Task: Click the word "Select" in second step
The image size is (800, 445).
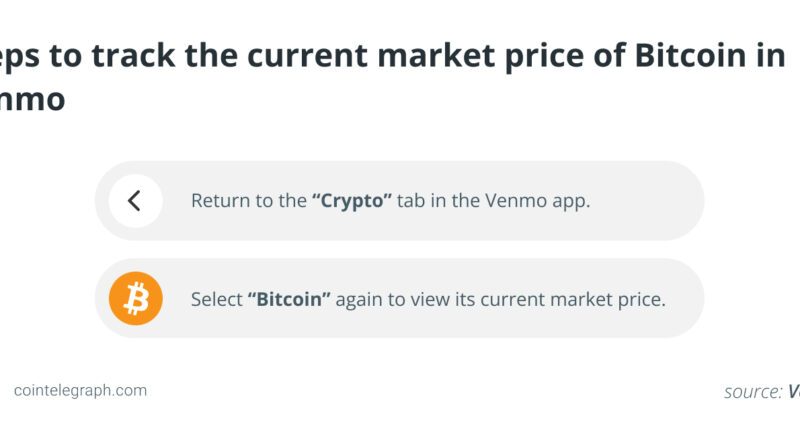Action: 216,299
